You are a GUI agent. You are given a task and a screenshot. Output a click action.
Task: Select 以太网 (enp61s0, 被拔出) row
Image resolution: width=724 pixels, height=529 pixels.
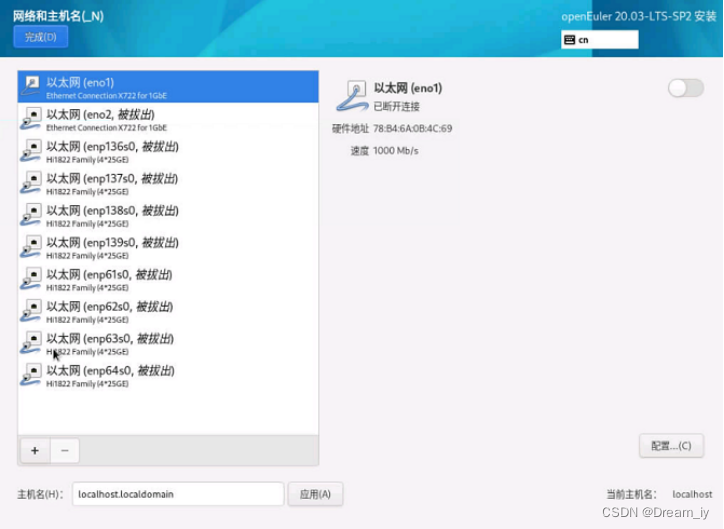168,279
